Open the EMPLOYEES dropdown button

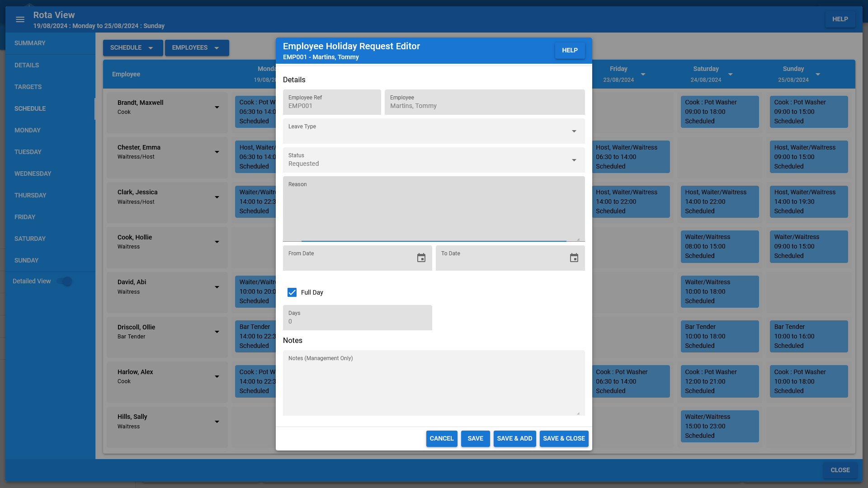pyautogui.click(x=197, y=48)
